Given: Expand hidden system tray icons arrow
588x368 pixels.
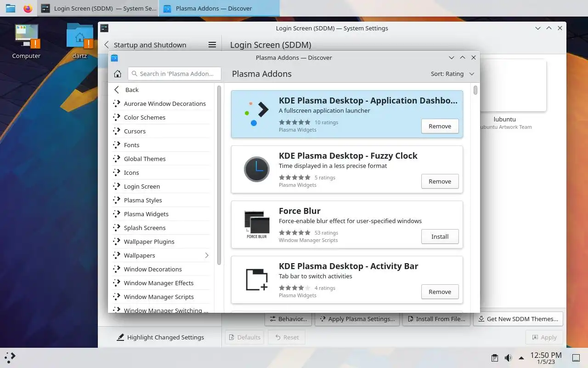Looking at the screenshot, I should (521, 358).
